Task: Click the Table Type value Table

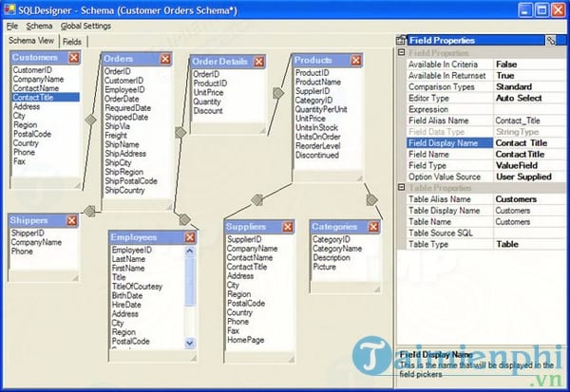Action: [x=529, y=244]
